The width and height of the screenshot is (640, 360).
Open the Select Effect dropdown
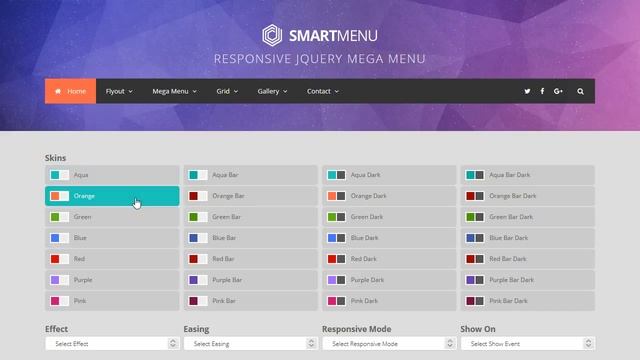click(112, 344)
